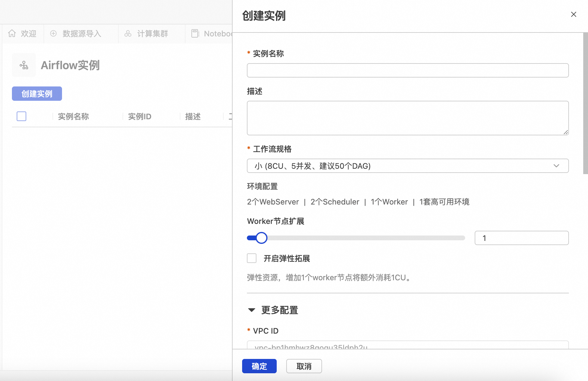
Task: Click the cluster icon for 计算集群
Action: (128, 33)
